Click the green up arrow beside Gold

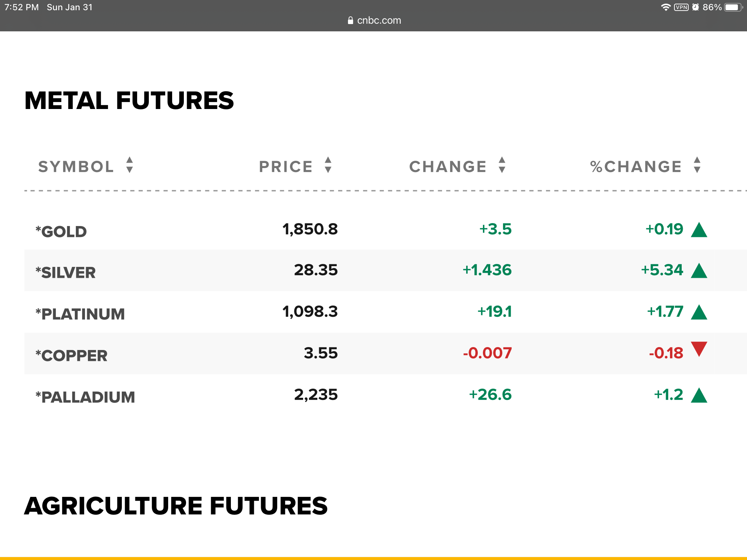point(699,230)
